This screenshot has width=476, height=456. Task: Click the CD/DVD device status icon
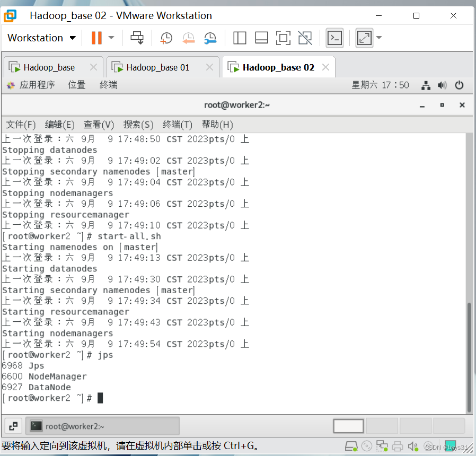[367, 446]
